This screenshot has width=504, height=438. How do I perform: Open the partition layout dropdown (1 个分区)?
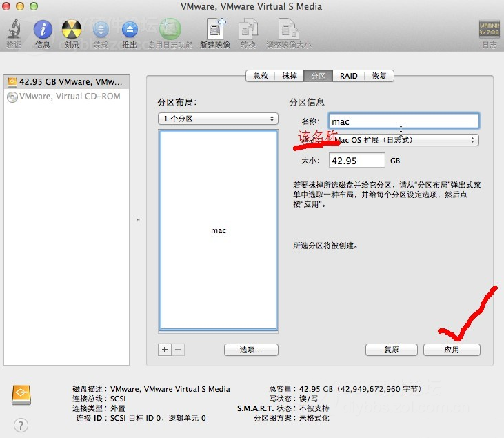point(218,119)
